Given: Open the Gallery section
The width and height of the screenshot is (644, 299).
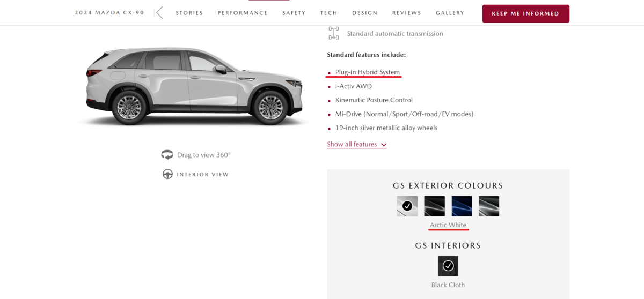Looking at the screenshot, I should pyautogui.click(x=450, y=13).
